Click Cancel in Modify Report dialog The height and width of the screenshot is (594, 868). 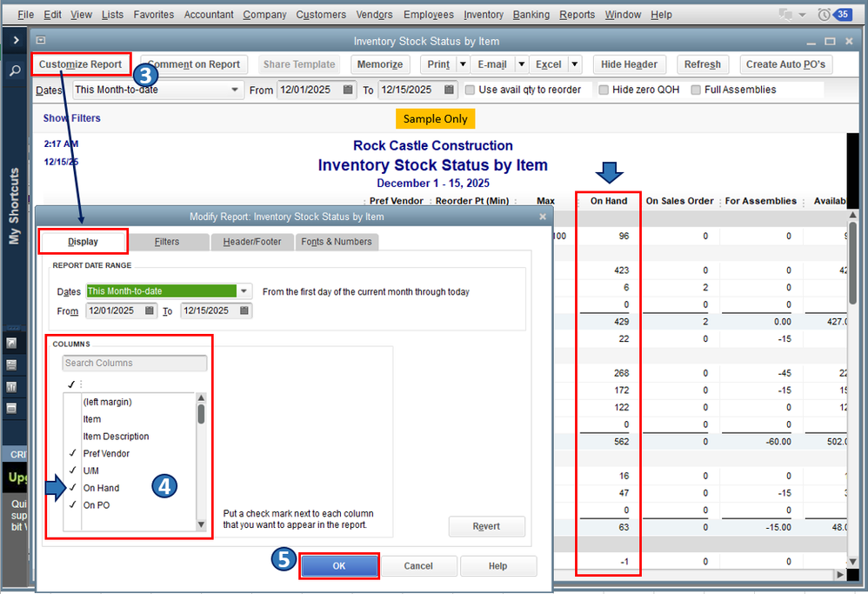tap(418, 566)
